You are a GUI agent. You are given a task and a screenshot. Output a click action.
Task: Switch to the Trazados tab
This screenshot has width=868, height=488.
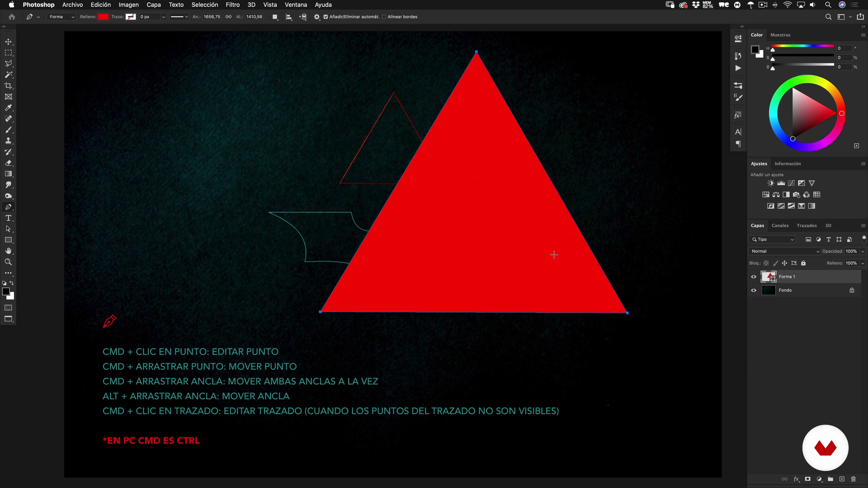pyautogui.click(x=806, y=226)
